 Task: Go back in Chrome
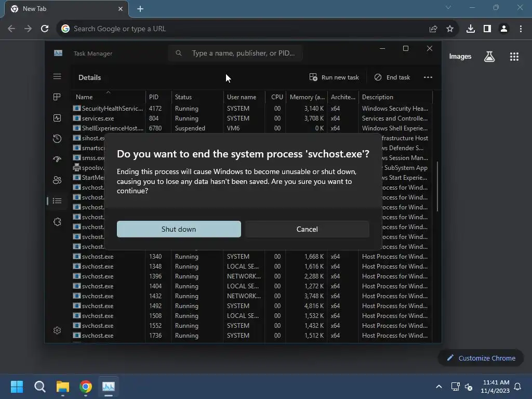point(11,29)
